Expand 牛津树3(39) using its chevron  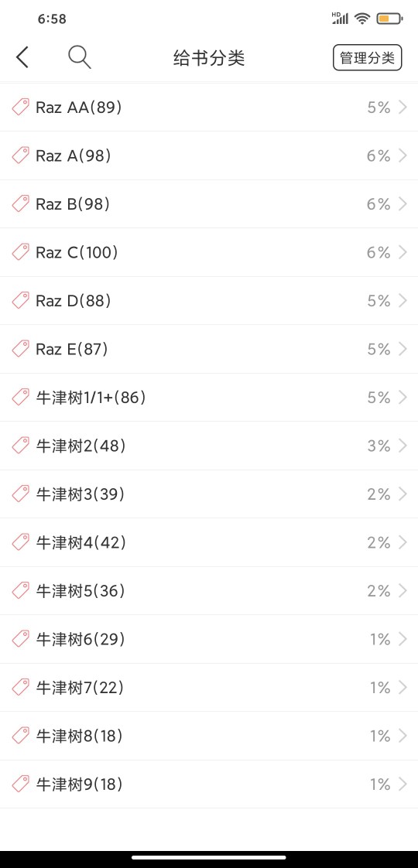(x=403, y=494)
